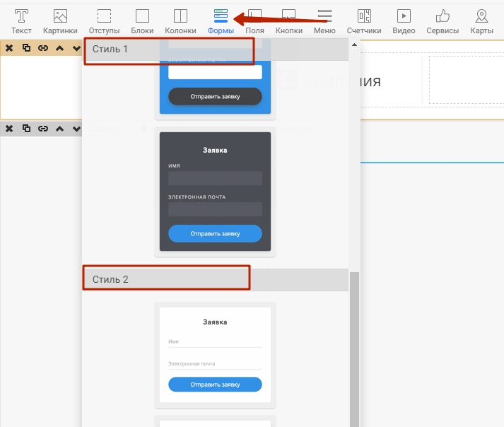Move the first section down
The width and height of the screenshot is (504, 427).
pyautogui.click(x=76, y=48)
